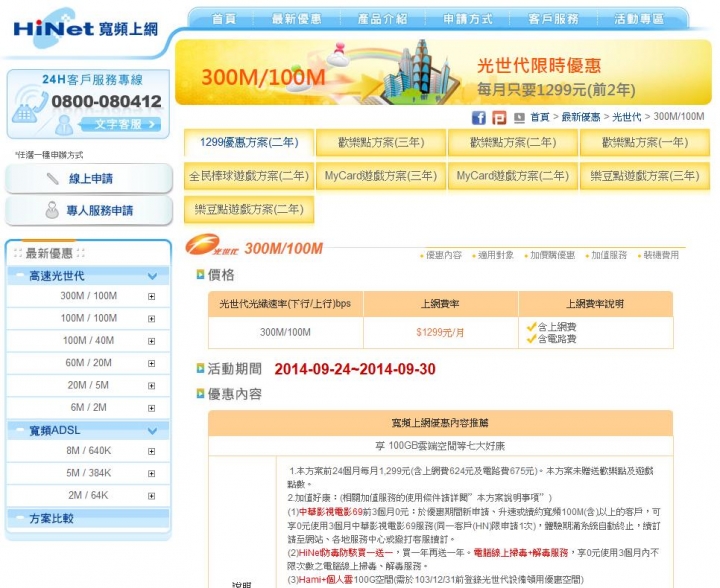The width and height of the screenshot is (720, 588).
Task: Expand the 100M / 100M plus icon
Action: pyautogui.click(x=152, y=319)
